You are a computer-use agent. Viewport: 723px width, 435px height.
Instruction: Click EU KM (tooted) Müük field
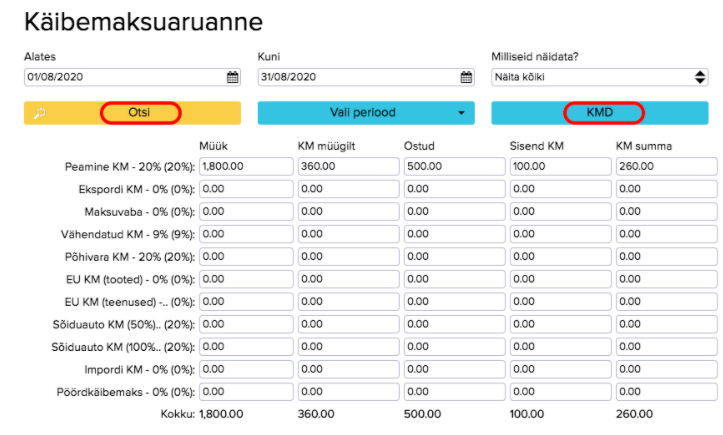[x=246, y=280]
